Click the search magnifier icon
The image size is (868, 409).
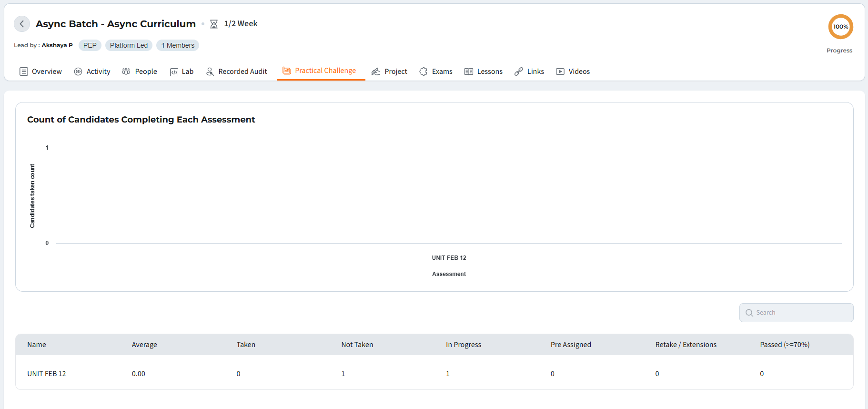pos(749,313)
